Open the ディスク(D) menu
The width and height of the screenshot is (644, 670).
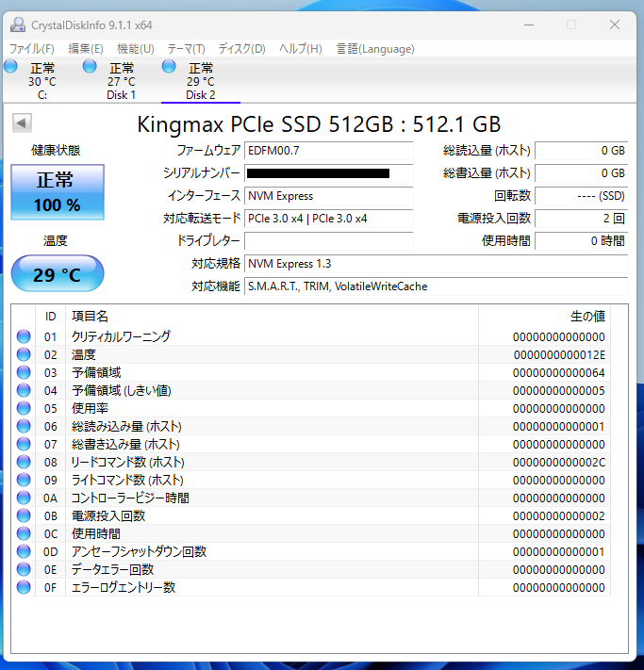pos(242,49)
